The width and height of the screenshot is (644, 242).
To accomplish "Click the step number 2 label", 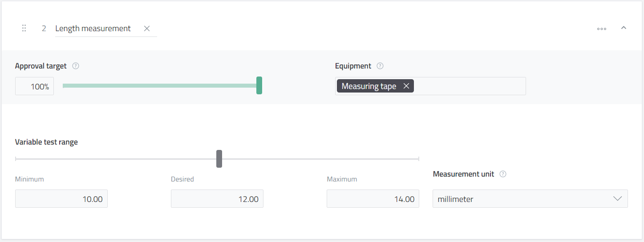I will [x=44, y=28].
